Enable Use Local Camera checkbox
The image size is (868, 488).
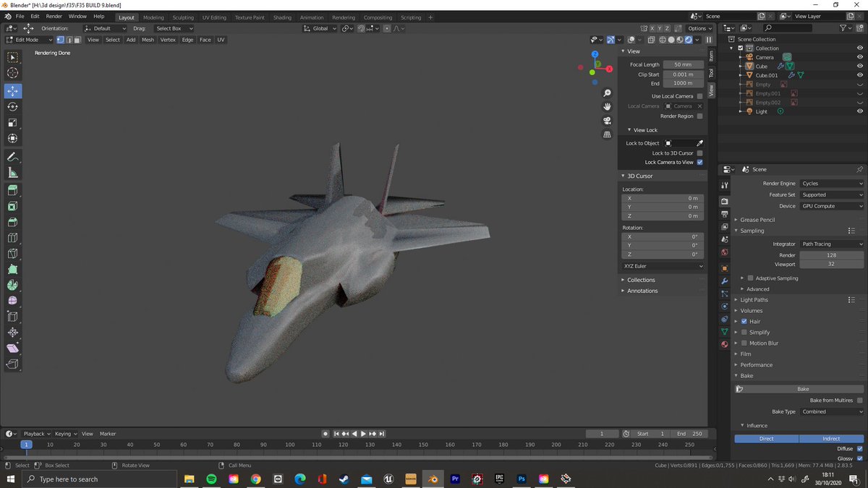699,96
